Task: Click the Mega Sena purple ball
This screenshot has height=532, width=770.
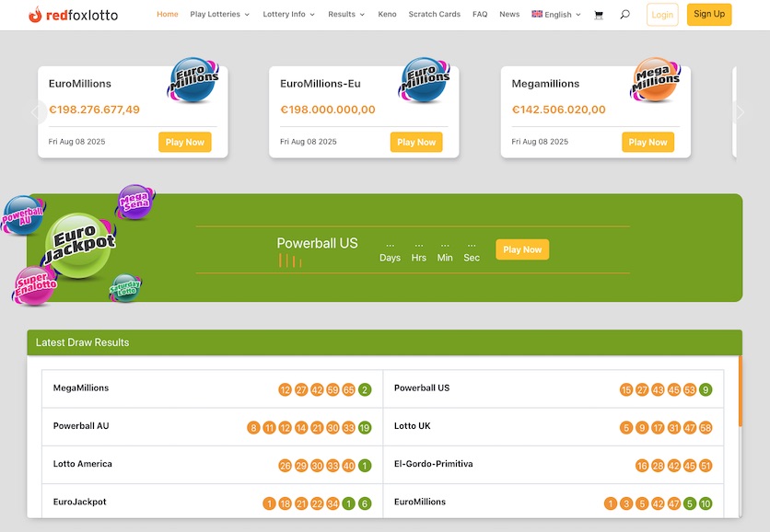Action: pos(135,202)
